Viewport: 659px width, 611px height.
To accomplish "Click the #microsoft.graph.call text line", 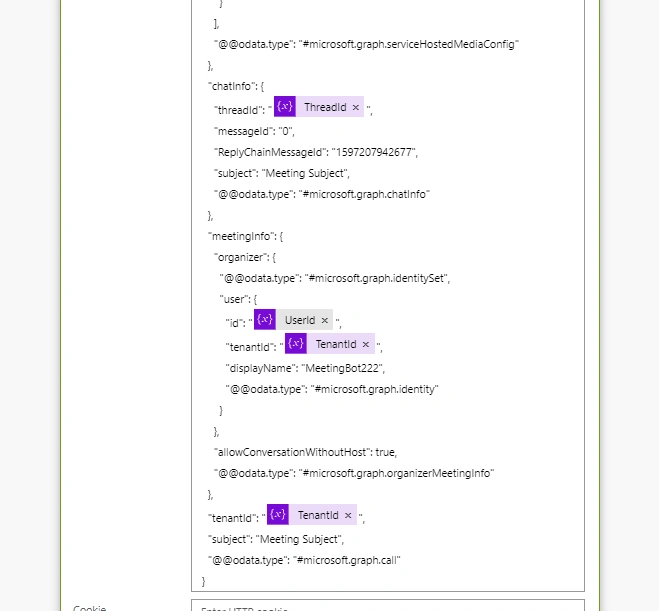I will click(x=346, y=561).
